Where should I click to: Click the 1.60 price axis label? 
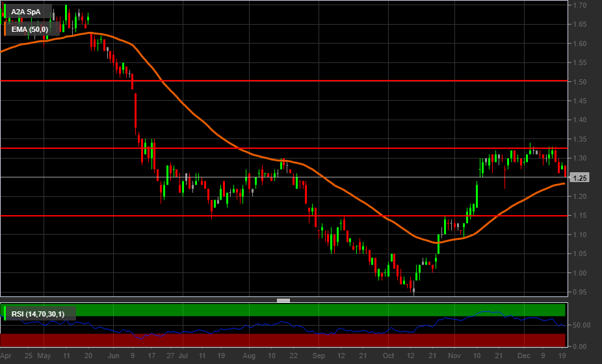click(580, 44)
